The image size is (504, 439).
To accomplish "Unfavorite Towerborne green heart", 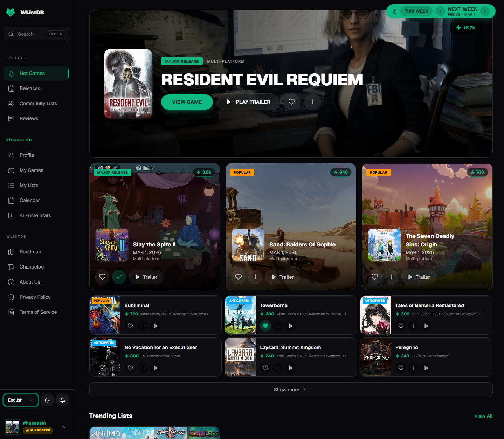I will click(x=265, y=326).
